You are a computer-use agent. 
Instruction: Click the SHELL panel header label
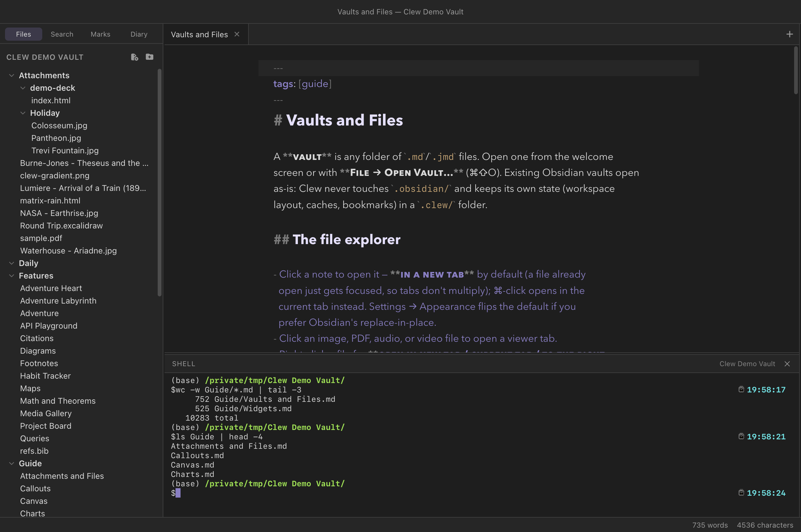(184, 364)
